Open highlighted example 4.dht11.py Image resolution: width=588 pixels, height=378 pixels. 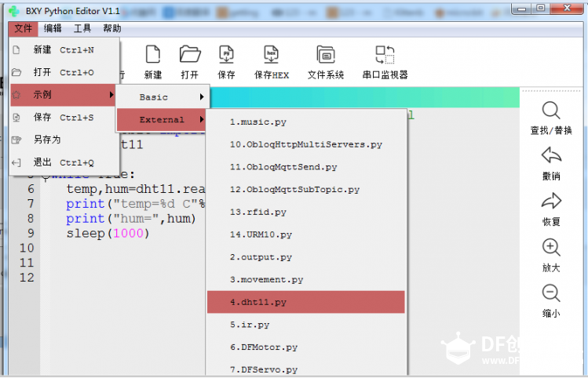coord(306,302)
